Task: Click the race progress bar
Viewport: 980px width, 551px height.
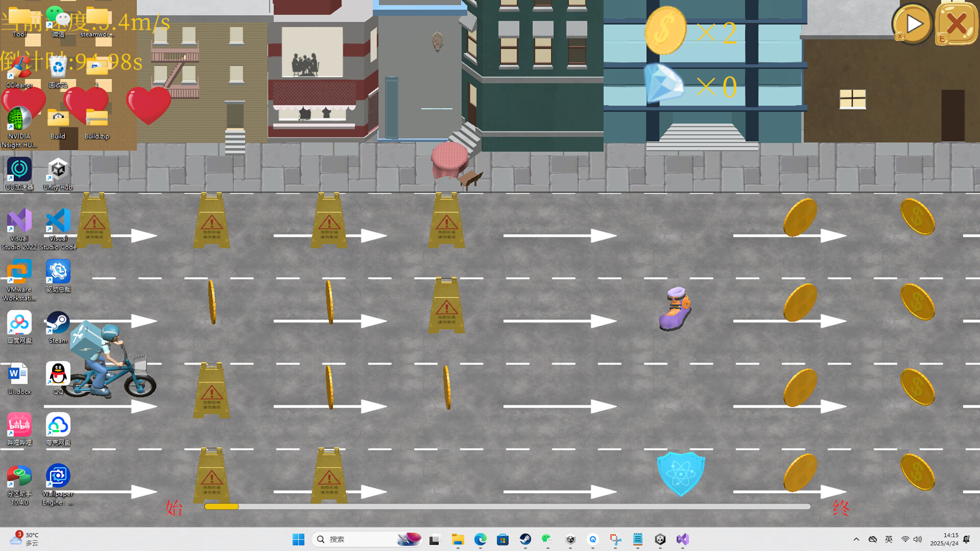Action: 508,507
